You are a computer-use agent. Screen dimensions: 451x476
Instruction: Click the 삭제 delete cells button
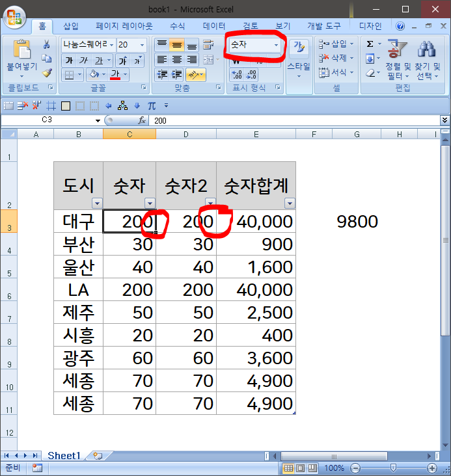(336, 58)
